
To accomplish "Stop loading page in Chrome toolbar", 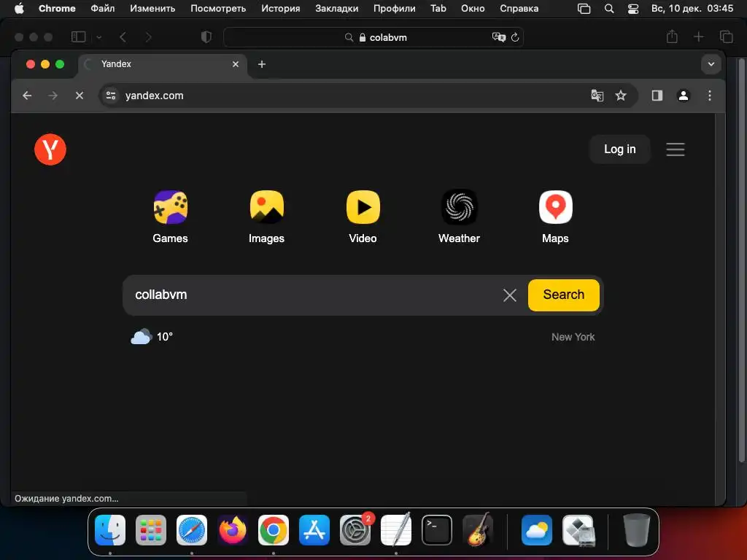I will [80, 96].
